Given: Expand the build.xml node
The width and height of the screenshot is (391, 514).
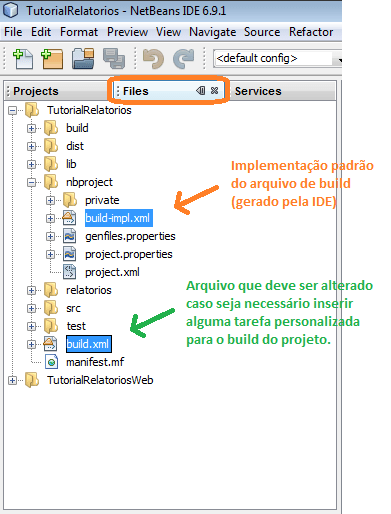Looking at the screenshot, I should click(x=31, y=344).
